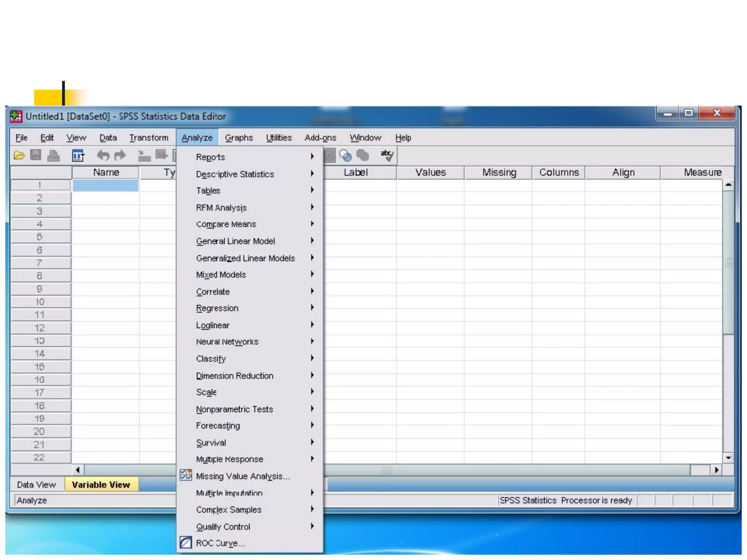Click the Use Sets overlapping circles icon
747x560 pixels.
pos(345,156)
